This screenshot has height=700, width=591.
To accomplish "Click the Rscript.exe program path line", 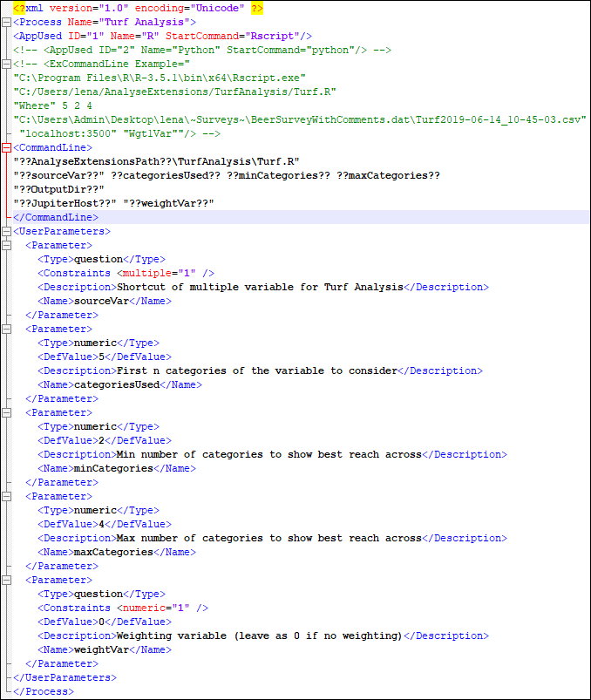I will click(x=160, y=78).
